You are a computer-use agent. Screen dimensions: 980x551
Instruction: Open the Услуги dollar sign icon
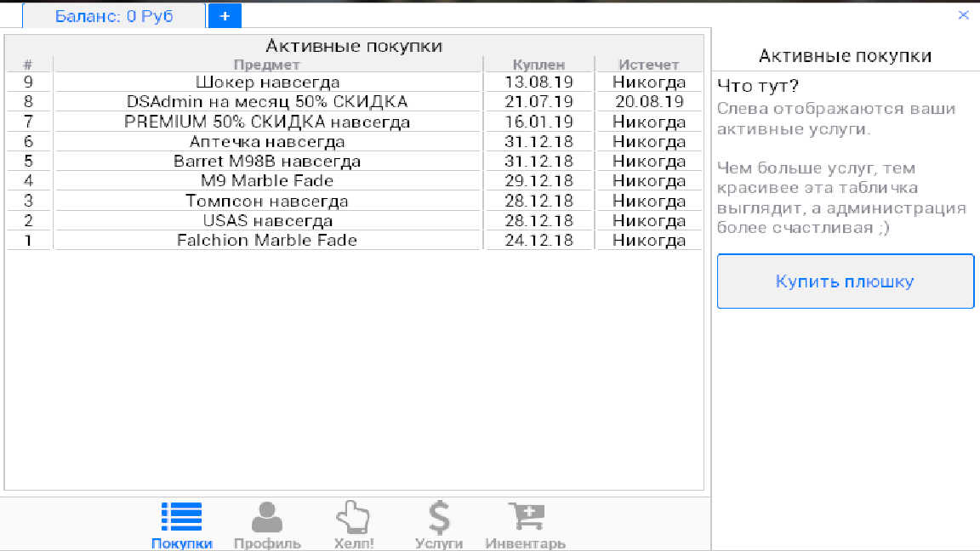438,516
